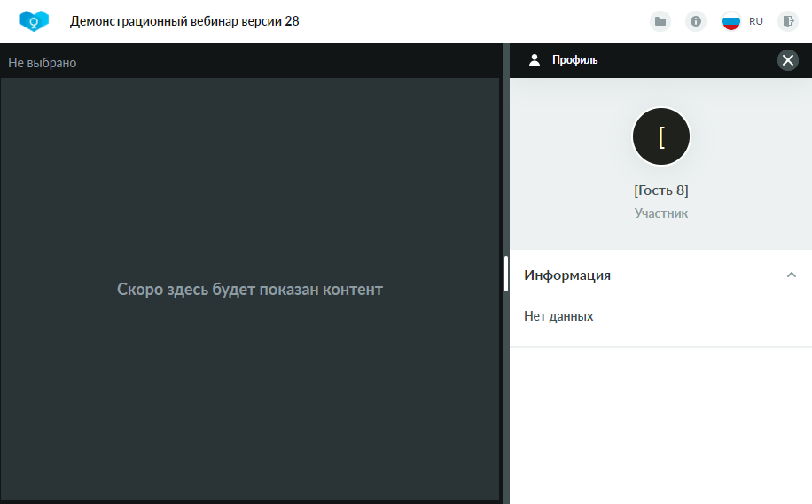
Task: Click the guest avatar circle
Action: [x=661, y=136]
